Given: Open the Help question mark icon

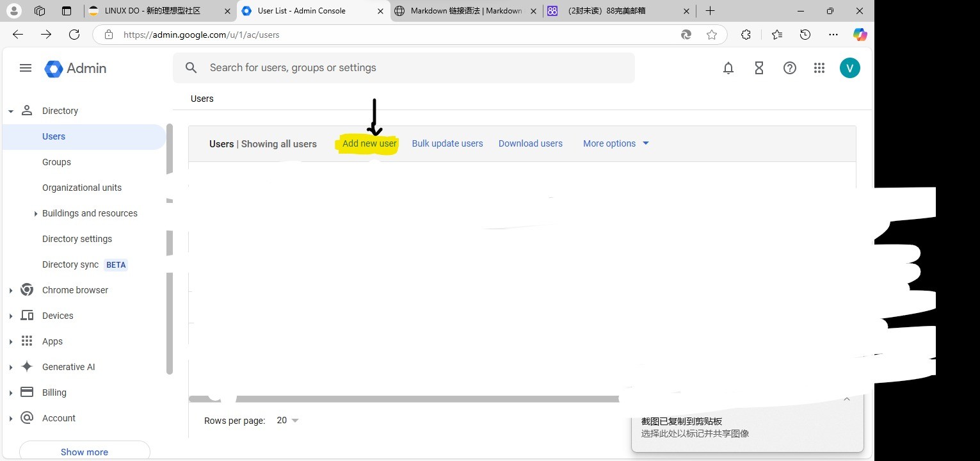Looking at the screenshot, I should coord(789,68).
